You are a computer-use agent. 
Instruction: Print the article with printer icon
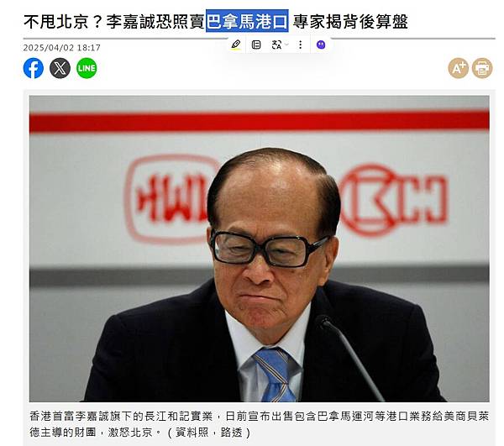tap(482, 68)
